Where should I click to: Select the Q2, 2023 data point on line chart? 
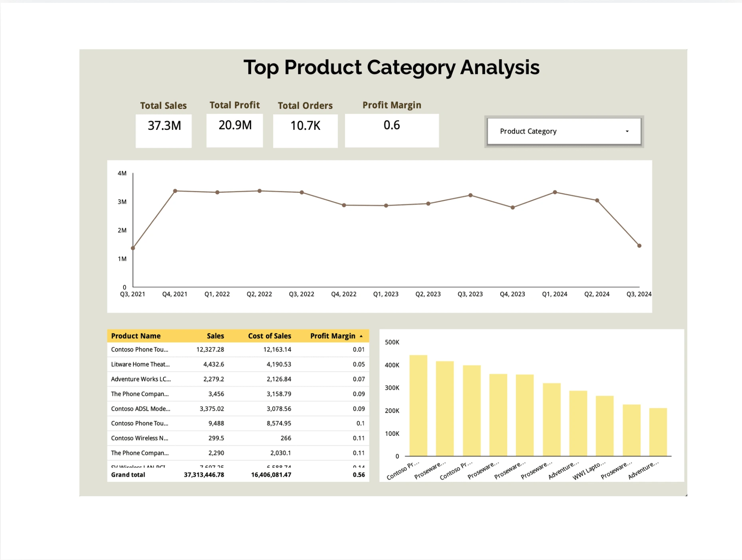click(x=429, y=204)
